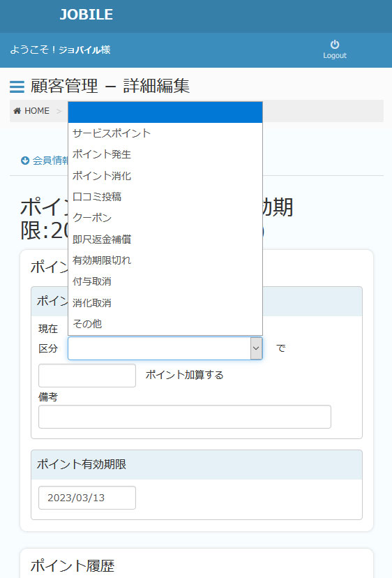Screen dimensions: 392x578
Task: Click the ポイント有効期限 panel header
Action: (x=197, y=464)
